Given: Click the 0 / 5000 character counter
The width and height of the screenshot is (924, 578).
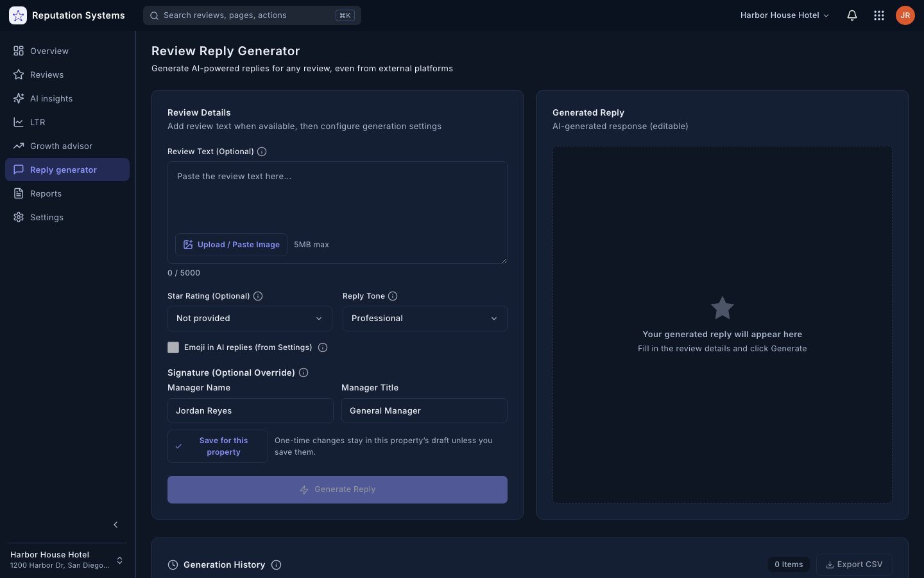Looking at the screenshot, I should click(x=184, y=273).
